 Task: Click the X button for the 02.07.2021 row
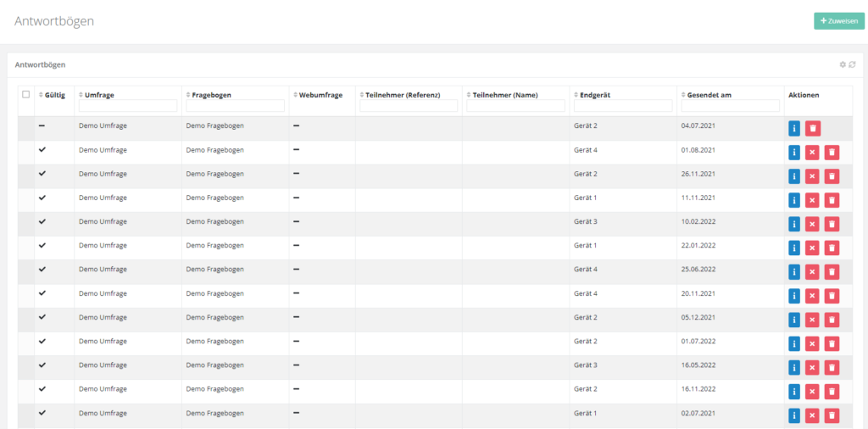[x=813, y=415]
